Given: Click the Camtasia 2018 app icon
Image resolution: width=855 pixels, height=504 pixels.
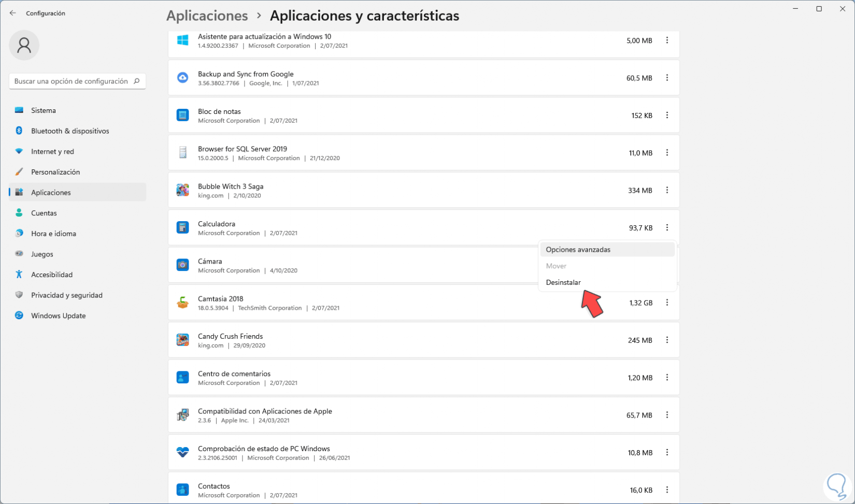Looking at the screenshot, I should [x=182, y=303].
